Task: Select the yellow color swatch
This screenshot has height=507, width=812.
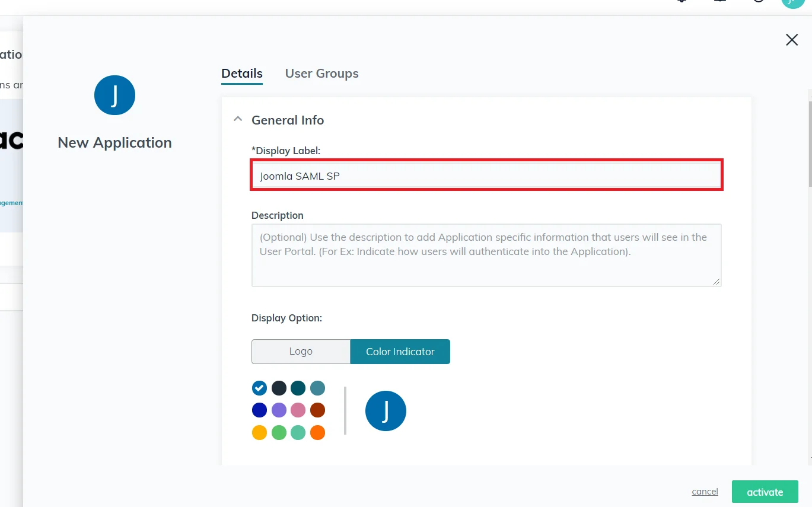Action: 259,433
